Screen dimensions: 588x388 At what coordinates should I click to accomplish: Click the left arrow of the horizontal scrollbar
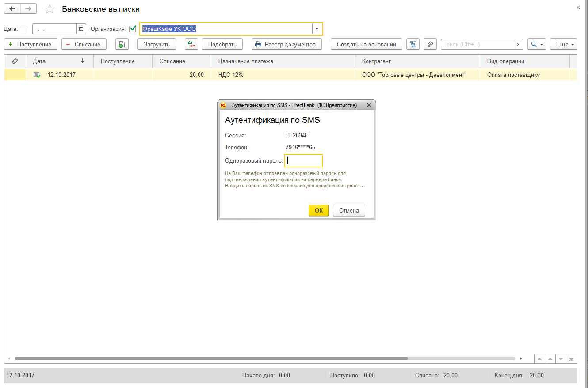pos(9,358)
